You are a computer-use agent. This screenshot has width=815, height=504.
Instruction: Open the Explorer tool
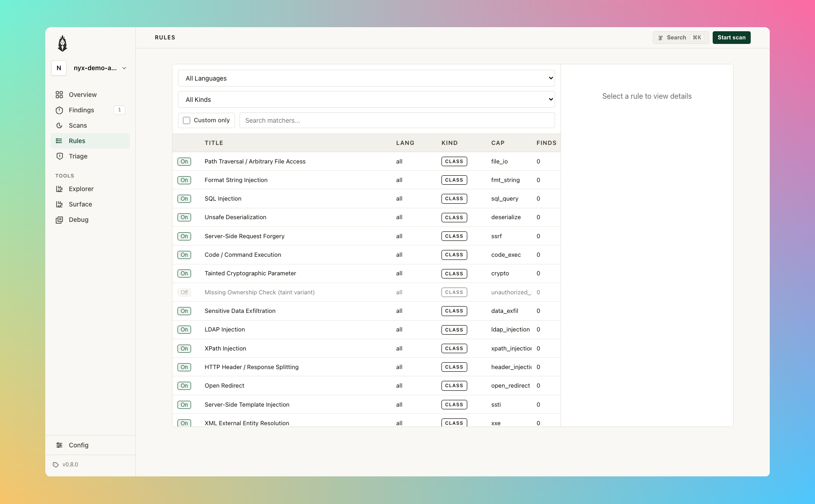pos(90,189)
